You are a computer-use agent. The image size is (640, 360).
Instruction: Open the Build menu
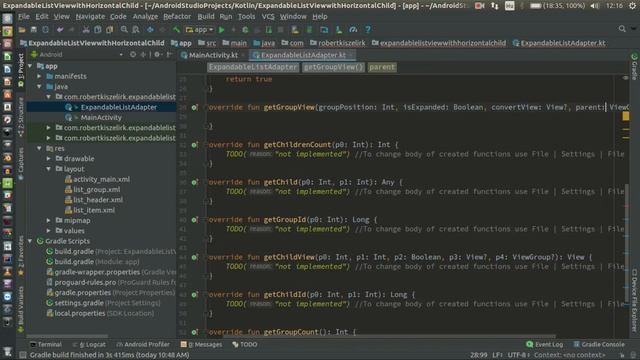click(x=206, y=17)
